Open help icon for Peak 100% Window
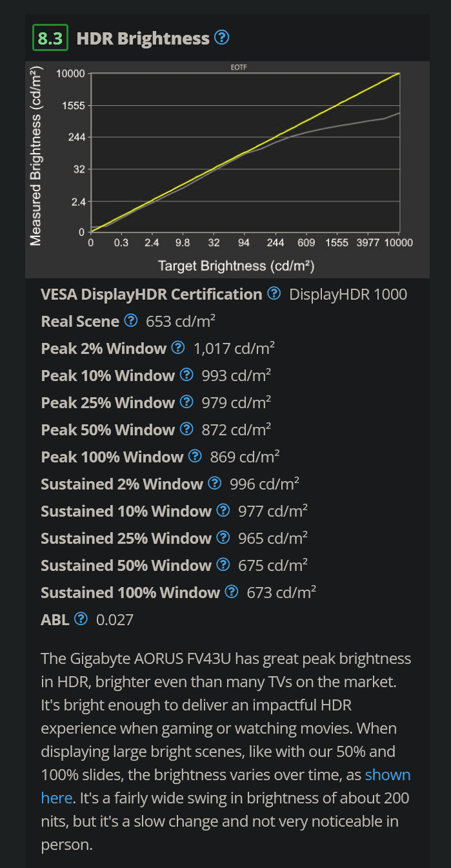This screenshot has width=451, height=868. pos(195,457)
